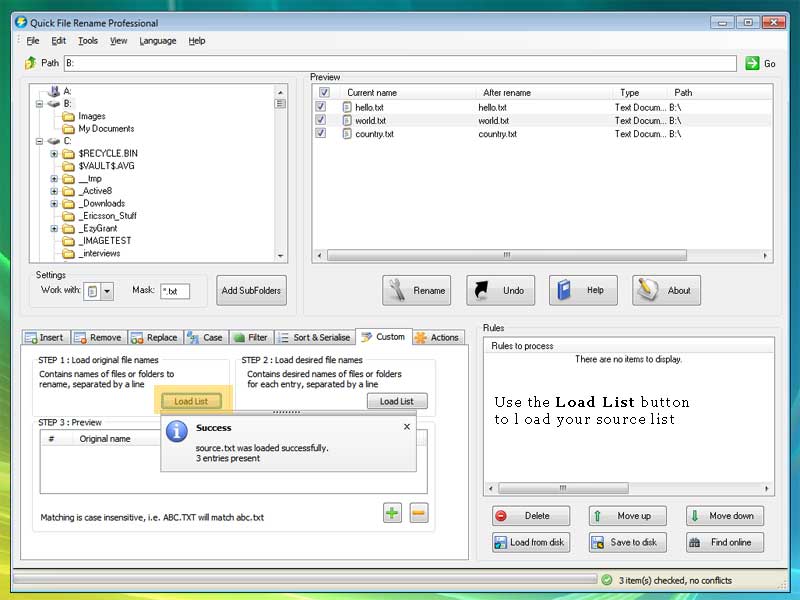
Task: Open the Work with dropdown
Action: (x=107, y=291)
